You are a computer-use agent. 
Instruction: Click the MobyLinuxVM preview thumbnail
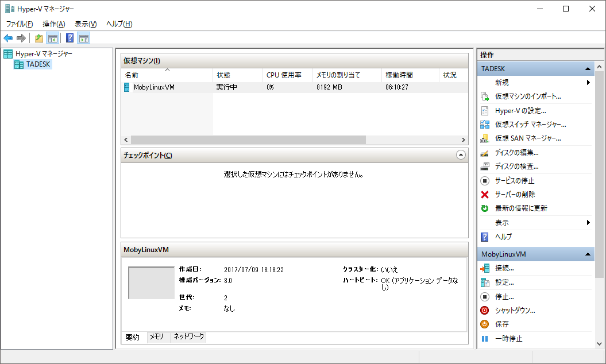pos(152,282)
